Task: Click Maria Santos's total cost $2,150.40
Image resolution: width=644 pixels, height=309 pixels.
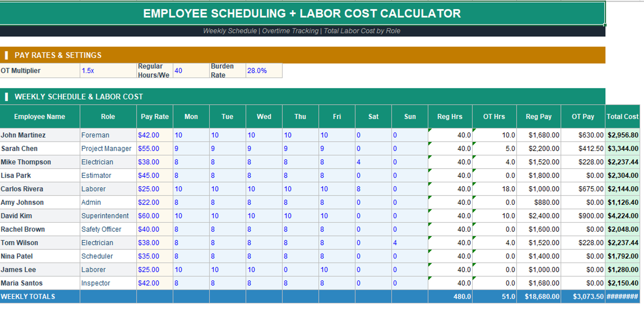Action: (622, 283)
